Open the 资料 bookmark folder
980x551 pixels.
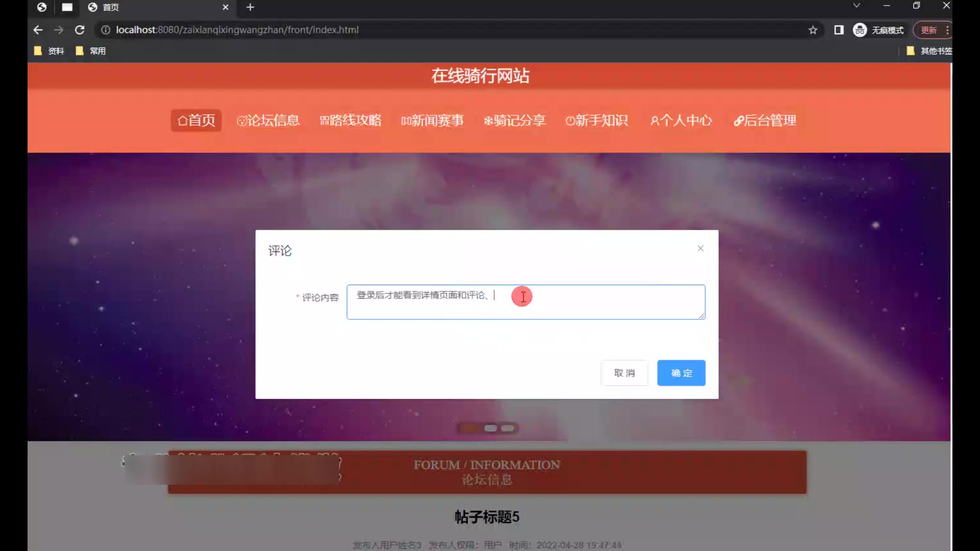pos(50,51)
